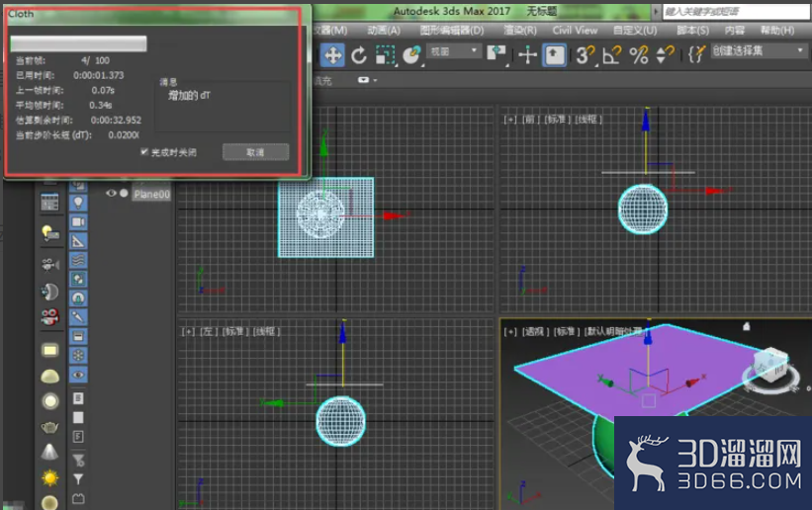Click the red film camera icon

(x=49, y=316)
